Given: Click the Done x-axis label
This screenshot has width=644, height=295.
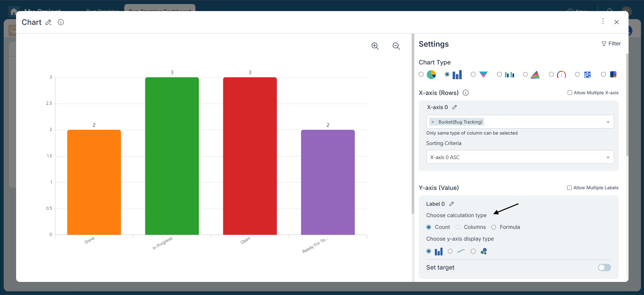Looking at the screenshot, I should pyautogui.click(x=90, y=240).
